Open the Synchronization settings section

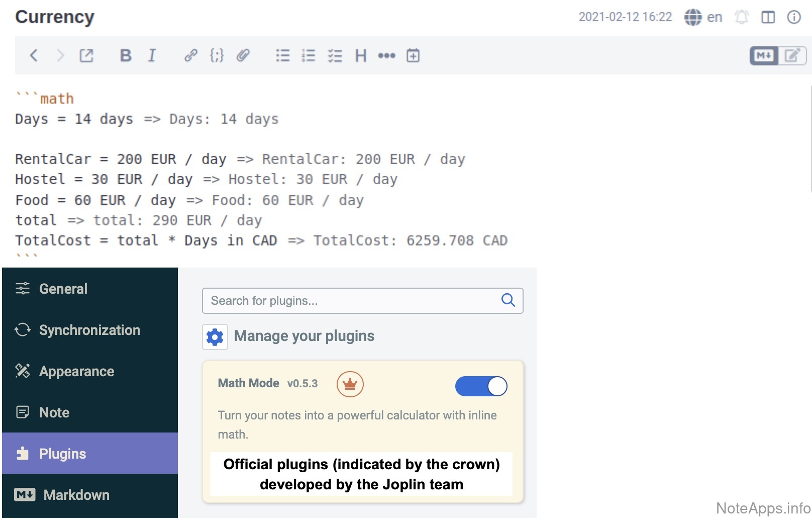pyautogui.click(x=89, y=330)
